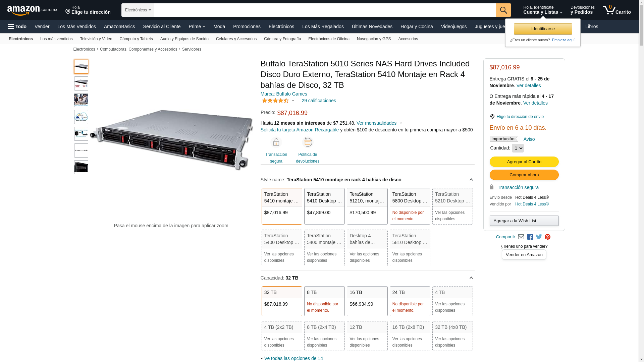Screen dimensions: 644x362
Task: Open the Electrónicos search category dropdown
Action: pos(138,10)
